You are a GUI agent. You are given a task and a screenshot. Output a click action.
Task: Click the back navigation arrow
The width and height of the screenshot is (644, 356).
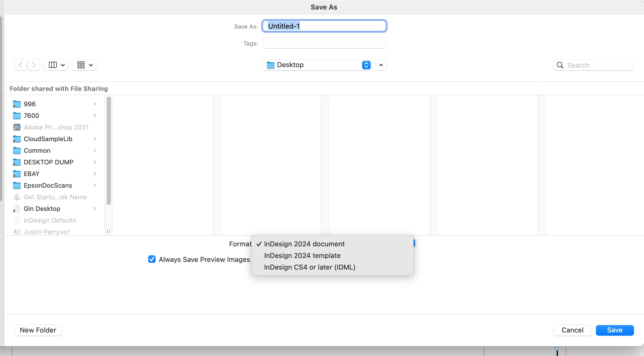coord(21,65)
